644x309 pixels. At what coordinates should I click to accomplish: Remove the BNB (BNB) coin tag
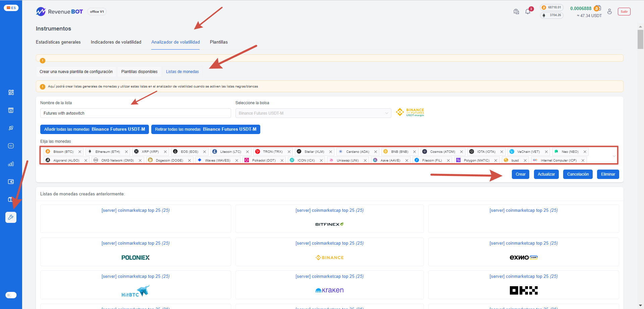415,152
